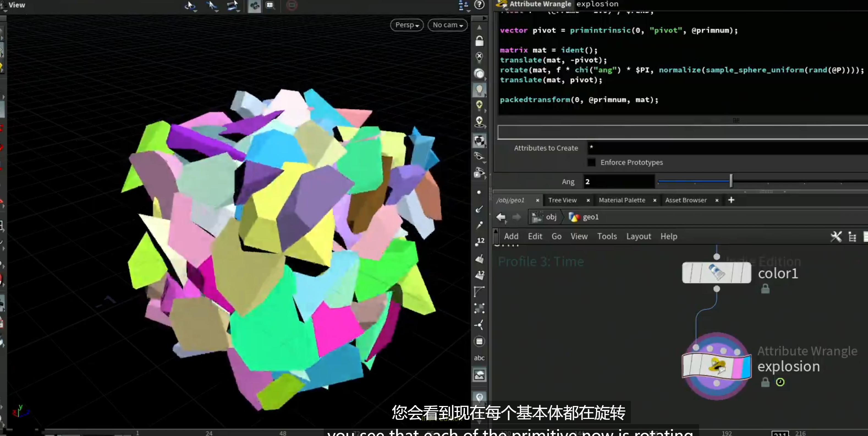The height and width of the screenshot is (436, 868).
Task: Open the viewport help question mark
Action: click(479, 5)
